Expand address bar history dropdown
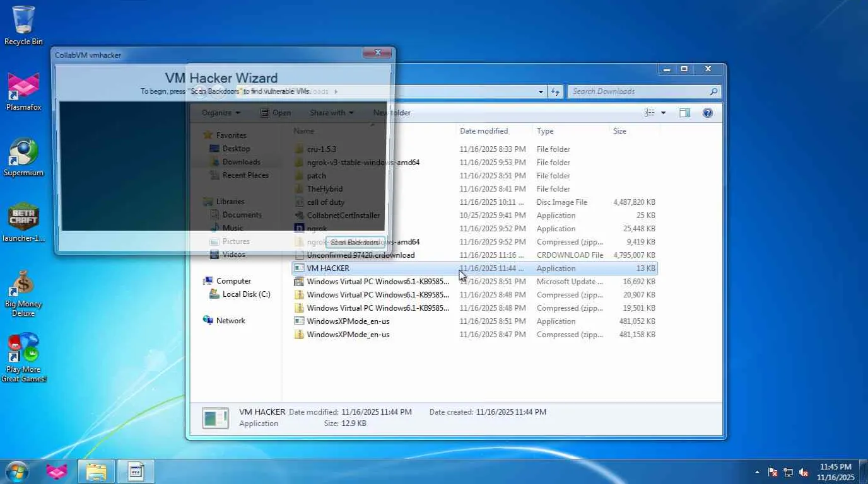 coord(541,91)
